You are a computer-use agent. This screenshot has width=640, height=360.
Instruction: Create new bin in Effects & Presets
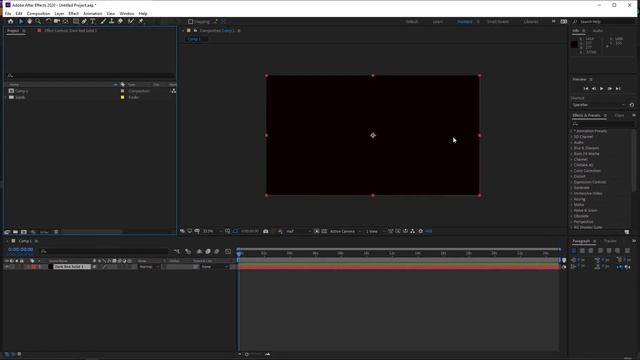click(x=627, y=232)
